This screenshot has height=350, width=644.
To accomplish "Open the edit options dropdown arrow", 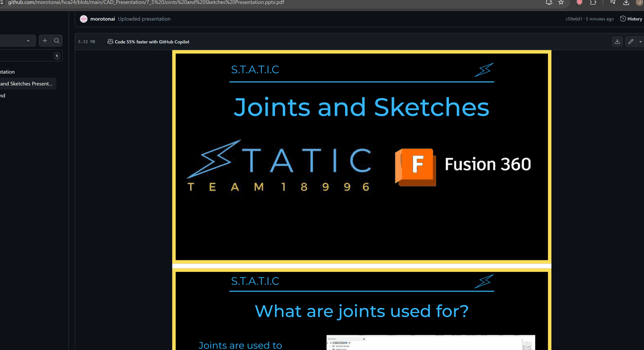I will pos(640,42).
